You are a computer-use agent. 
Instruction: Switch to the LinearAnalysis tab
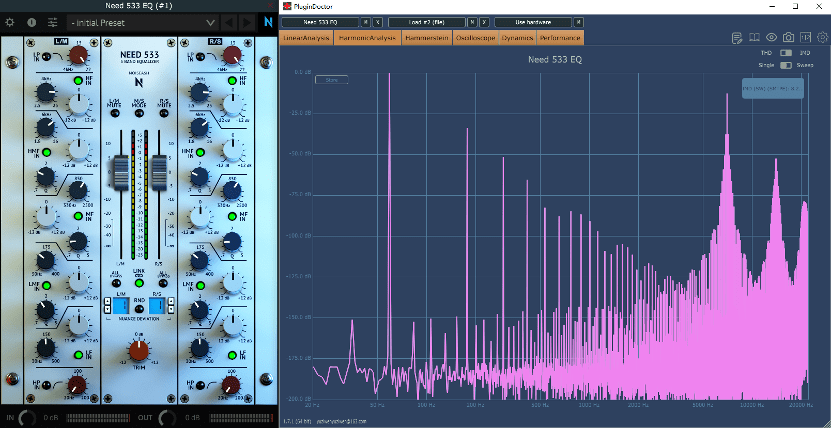coord(306,38)
